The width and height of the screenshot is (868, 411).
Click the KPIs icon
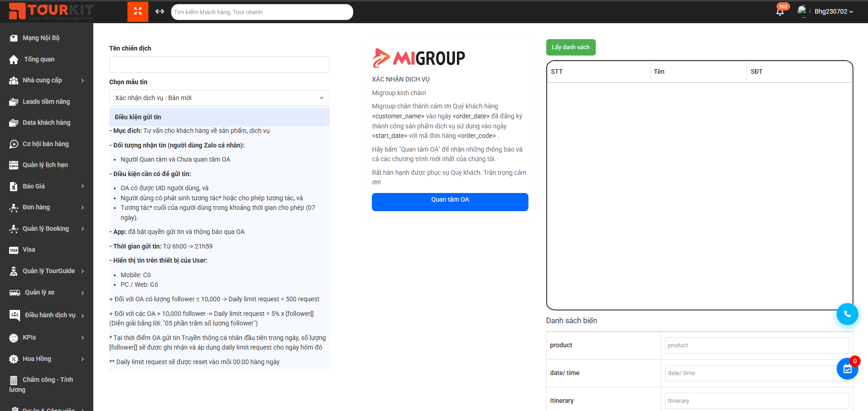tap(14, 338)
